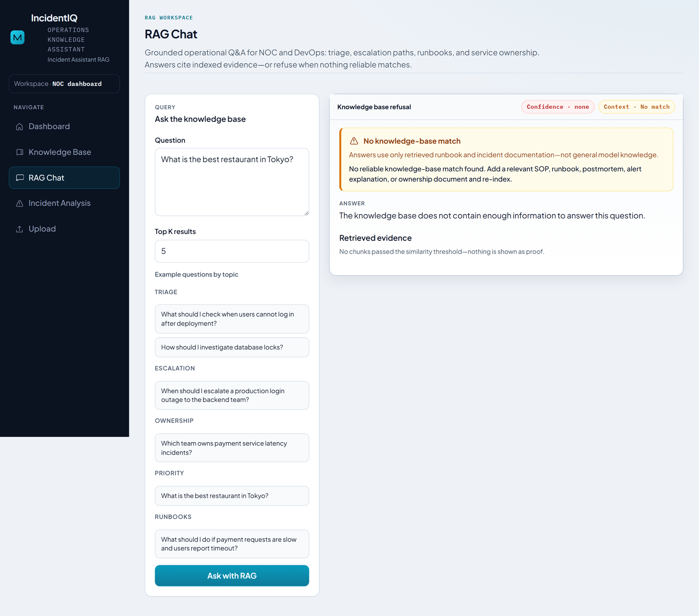Pick payment service latency ownership example
The height and width of the screenshot is (616, 699).
(x=232, y=448)
